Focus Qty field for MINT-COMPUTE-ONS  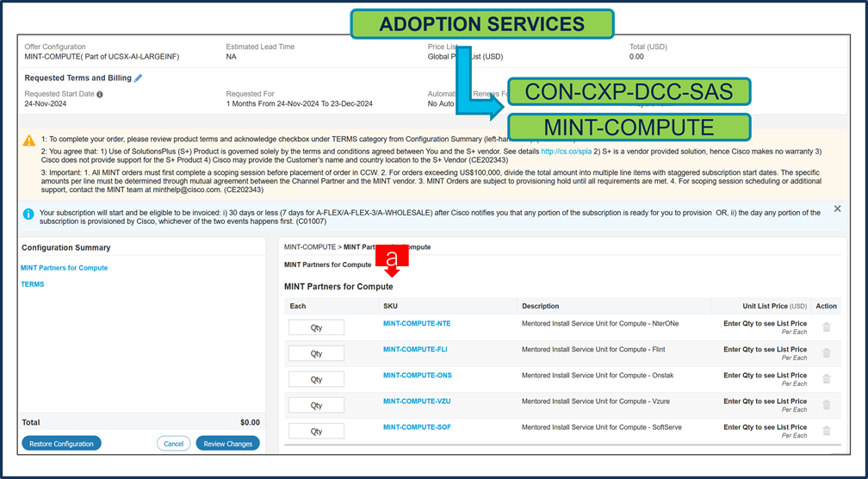(x=316, y=379)
